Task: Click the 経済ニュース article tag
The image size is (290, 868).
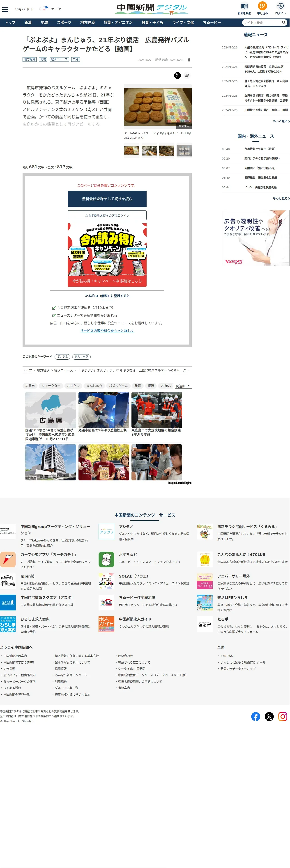Action: [x=59, y=59]
